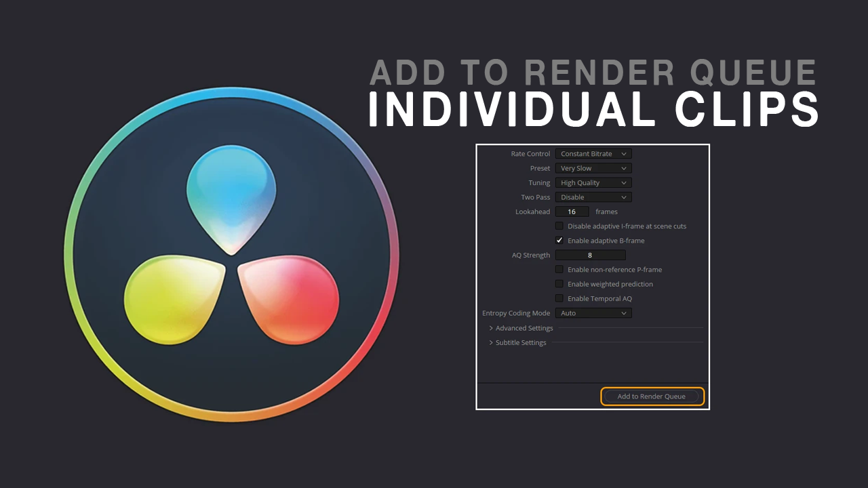Click the Lookahead frames input field
The width and height of the screenshot is (868, 488).
coord(572,211)
